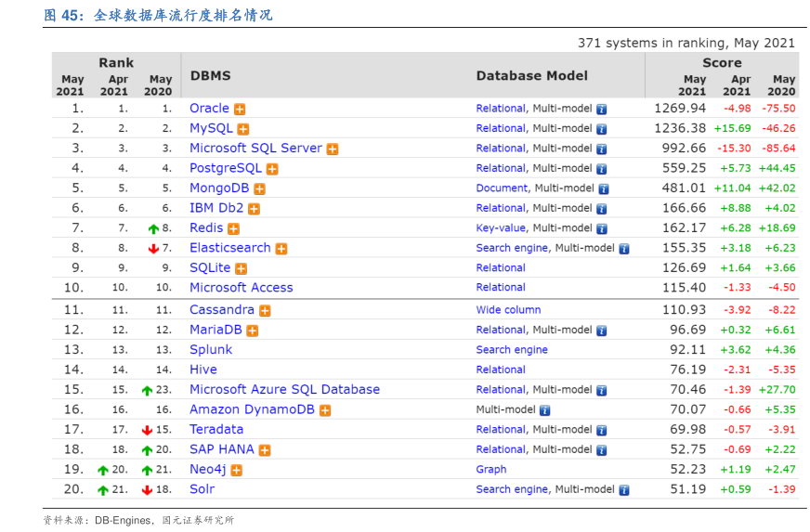Click the DBMS column header
The image size is (810, 532).
click(x=210, y=76)
